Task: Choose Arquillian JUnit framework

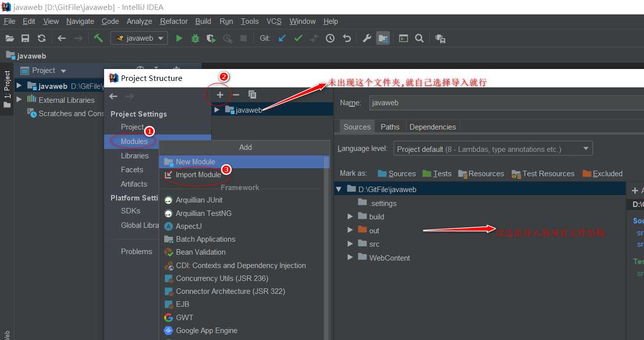Action: point(199,200)
